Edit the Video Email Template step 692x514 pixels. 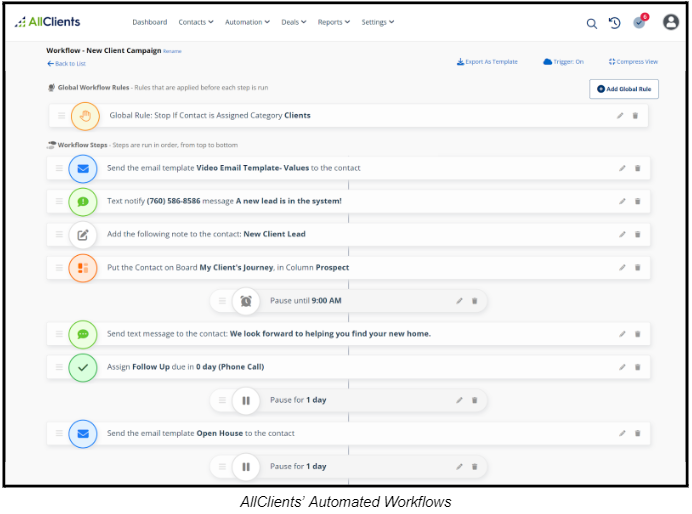[x=622, y=168]
